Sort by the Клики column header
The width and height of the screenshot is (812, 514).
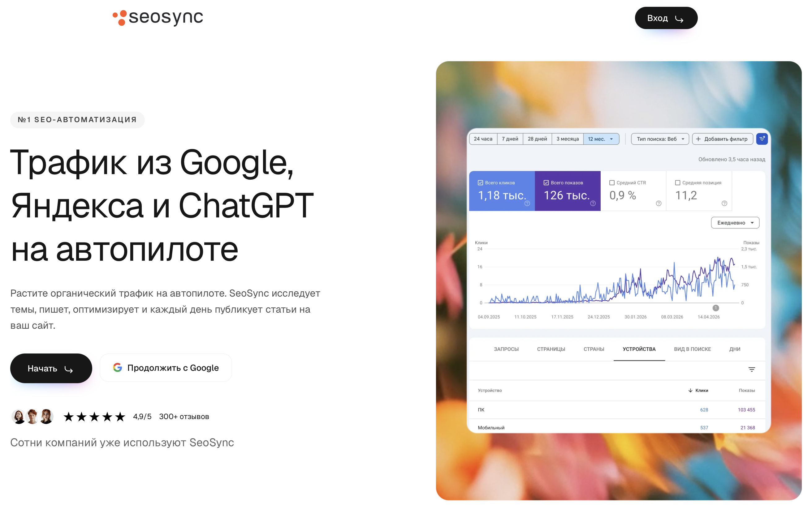[698, 390]
